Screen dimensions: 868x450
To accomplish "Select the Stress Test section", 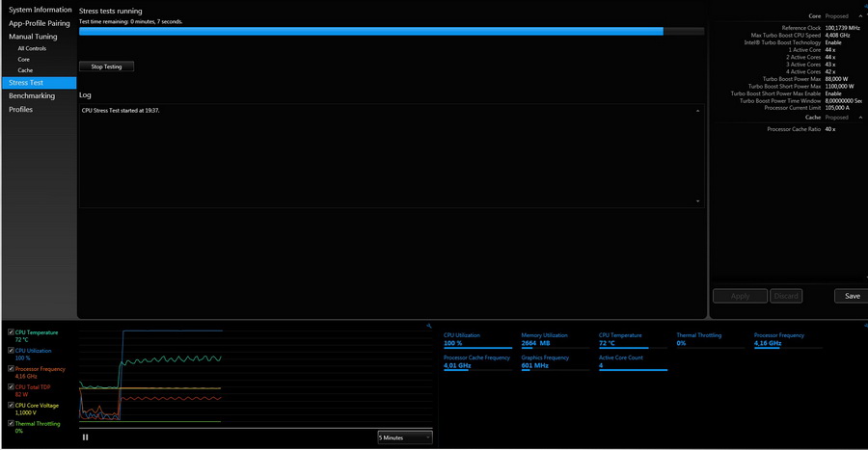I will coord(40,83).
